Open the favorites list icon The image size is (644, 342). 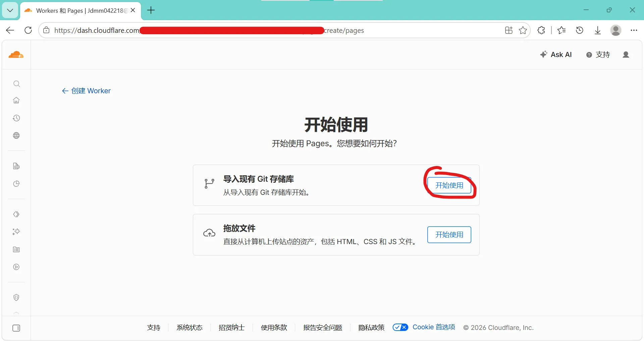(x=561, y=30)
